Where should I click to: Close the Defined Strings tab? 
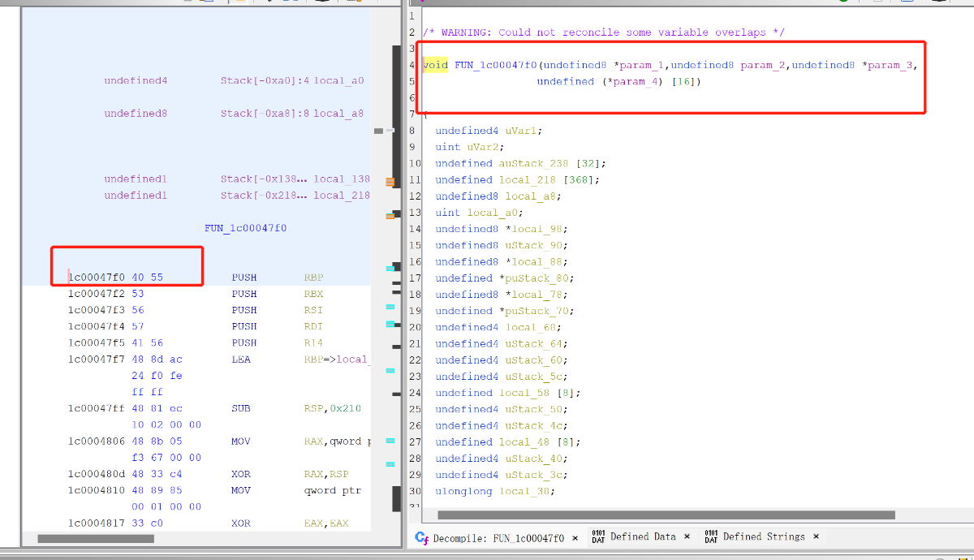pos(816,537)
